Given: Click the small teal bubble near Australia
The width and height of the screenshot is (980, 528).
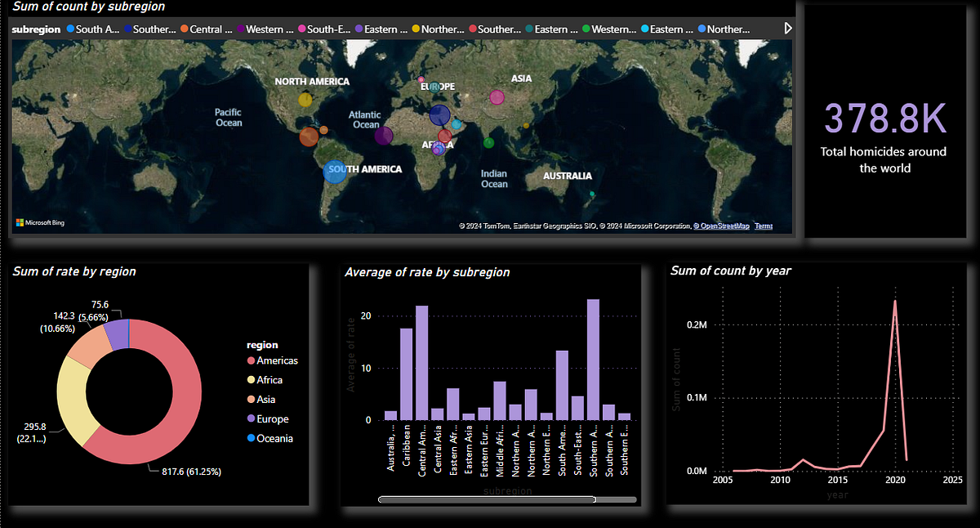Looking at the screenshot, I should coord(591,193).
